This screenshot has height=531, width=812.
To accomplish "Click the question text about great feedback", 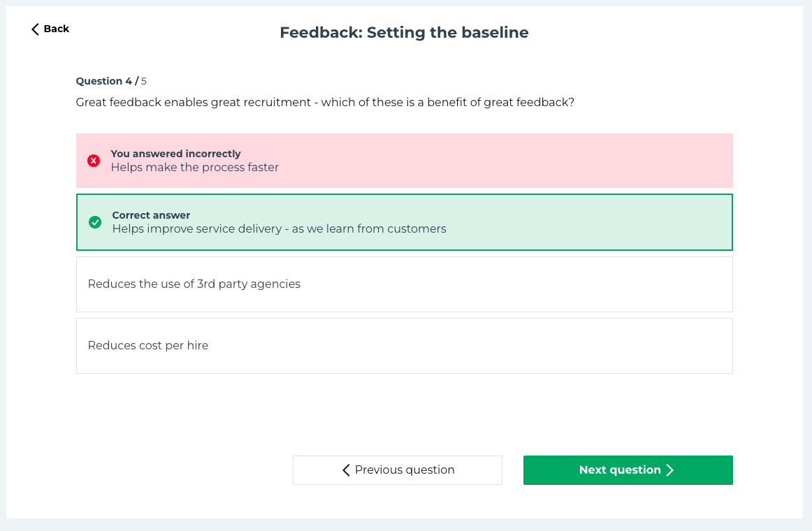I will [325, 103].
